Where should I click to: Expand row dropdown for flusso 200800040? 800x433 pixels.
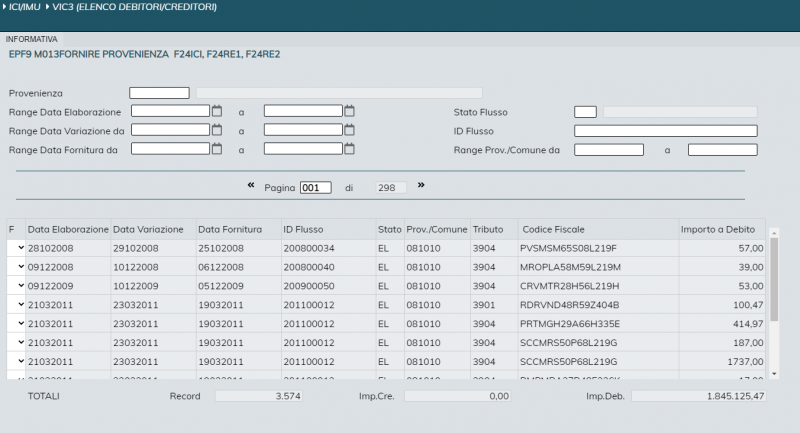[x=20, y=266]
